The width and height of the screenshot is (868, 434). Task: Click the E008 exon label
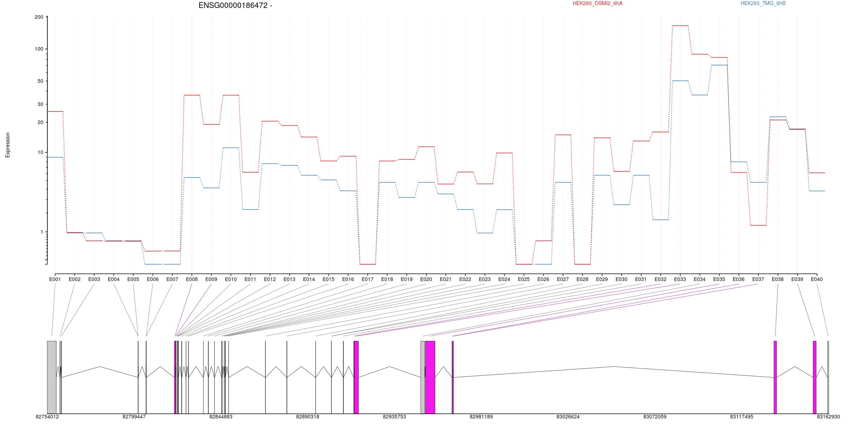[192, 279]
